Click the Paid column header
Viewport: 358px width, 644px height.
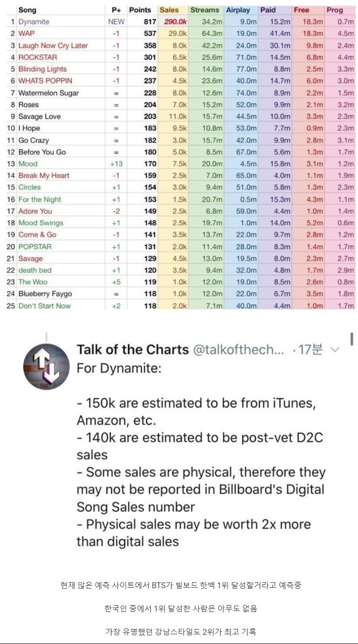pos(268,10)
